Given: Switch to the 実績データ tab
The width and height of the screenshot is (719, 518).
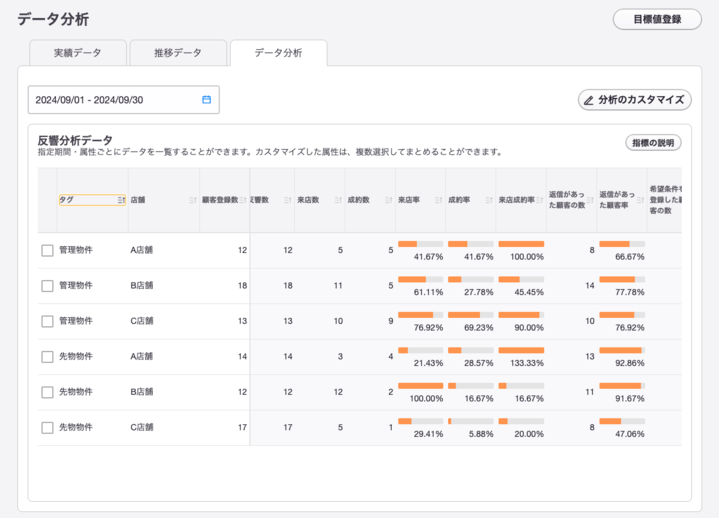Looking at the screenshot, I should [x=77, y=53].
